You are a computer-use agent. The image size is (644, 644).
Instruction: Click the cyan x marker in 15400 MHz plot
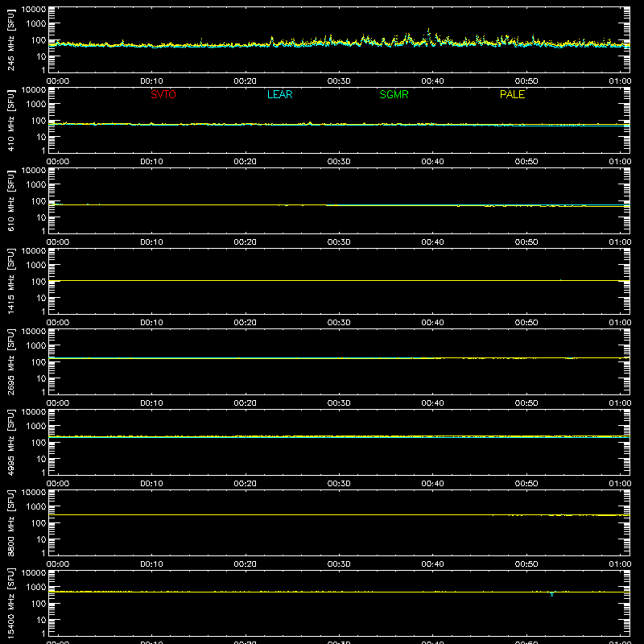click(x=551, y=594)
